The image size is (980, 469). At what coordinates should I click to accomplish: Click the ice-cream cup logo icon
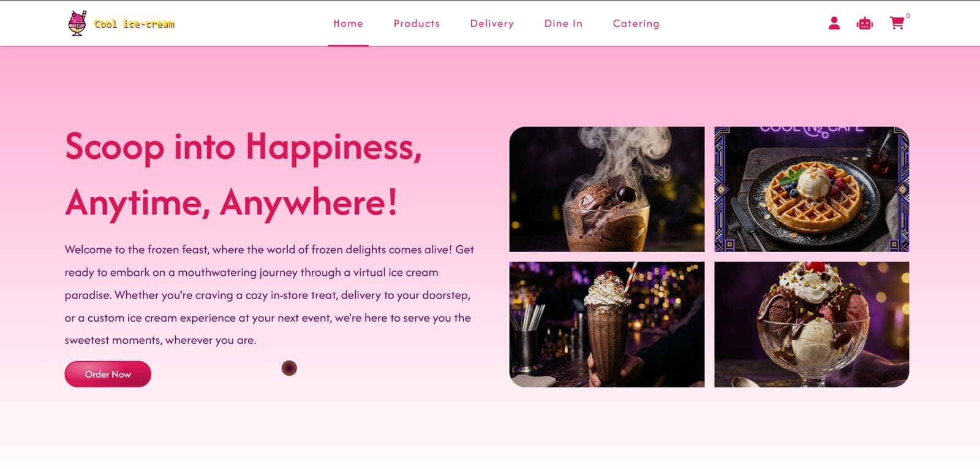coord(77,23)
